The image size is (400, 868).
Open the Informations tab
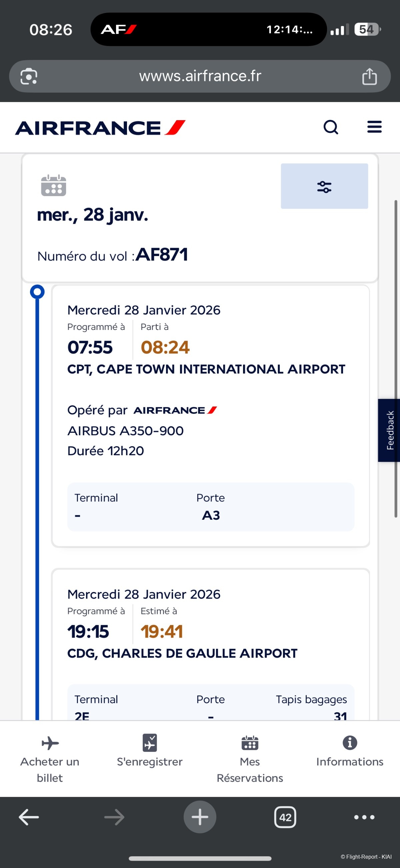[x=350, y=750]
